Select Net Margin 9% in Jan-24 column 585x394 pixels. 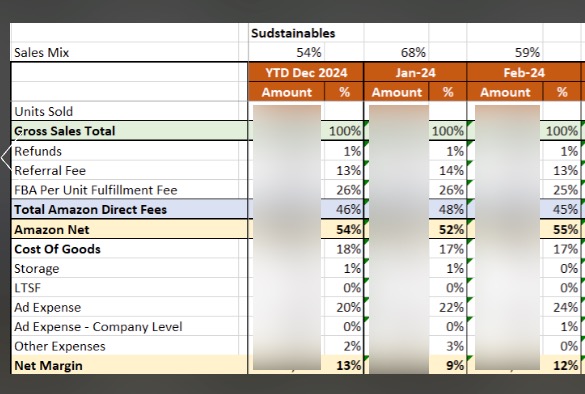coord(455,366)
